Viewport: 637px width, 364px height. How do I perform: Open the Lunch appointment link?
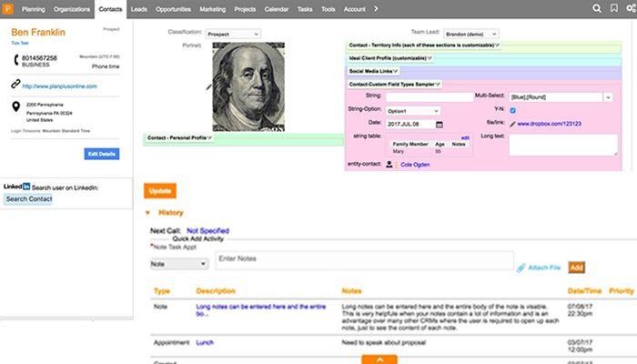(205, 342)
